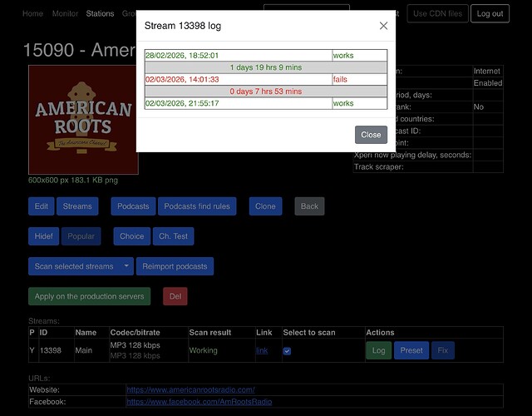Click the Reimport podcasts button
Screen dimensions: 532x416
[175, 266]
